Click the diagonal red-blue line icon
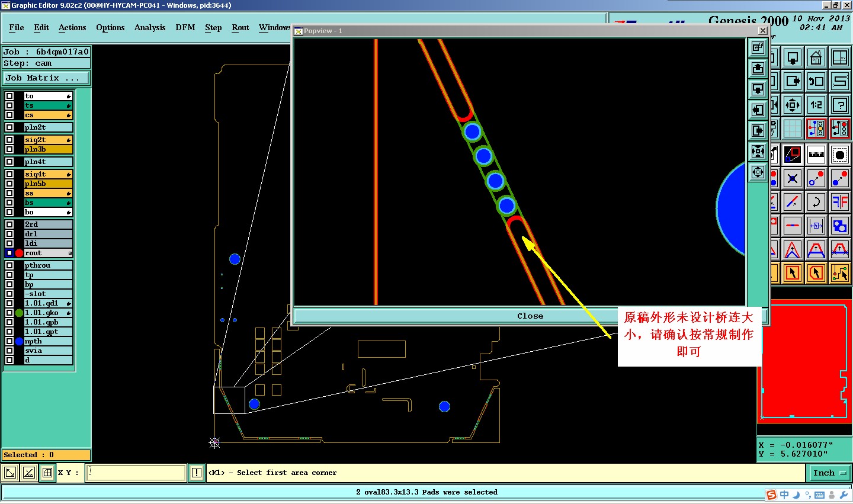 [793, 202]
